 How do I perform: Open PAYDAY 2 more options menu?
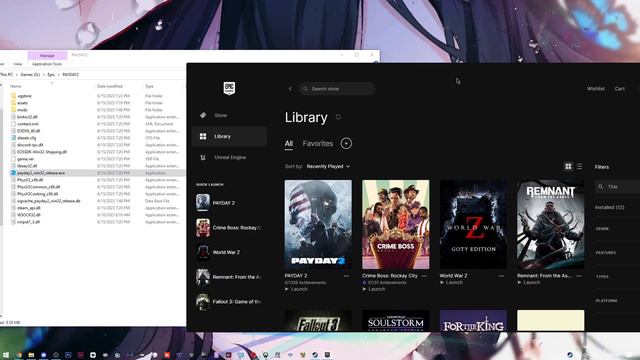346,276
